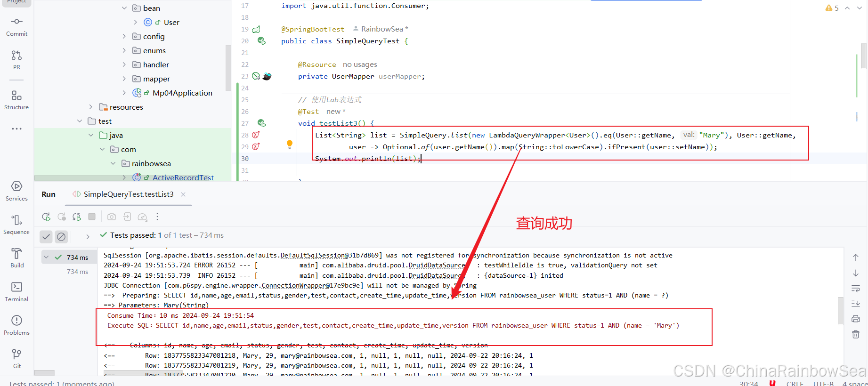The width and height of the screenshot is (868, 386).
Task: Expand the resources folder node
Action: tap(91, 107)
